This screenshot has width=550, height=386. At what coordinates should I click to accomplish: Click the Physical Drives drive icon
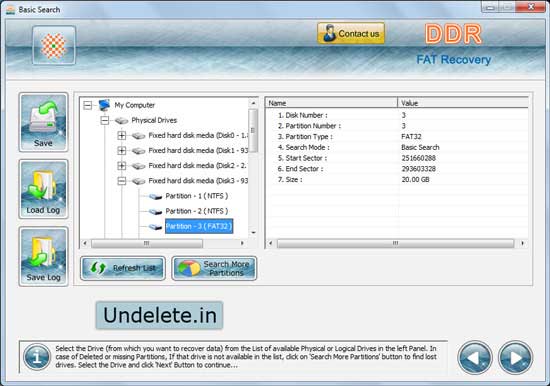point(121,121)
